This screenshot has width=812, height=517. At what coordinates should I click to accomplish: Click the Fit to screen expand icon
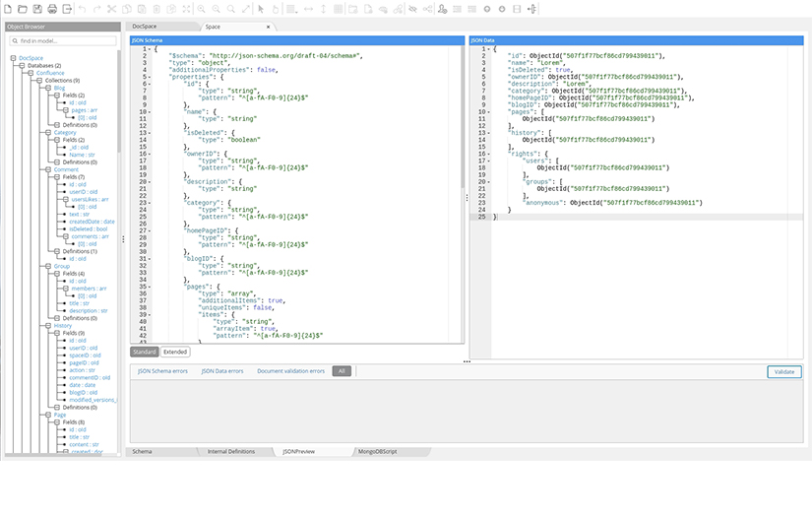246,9
